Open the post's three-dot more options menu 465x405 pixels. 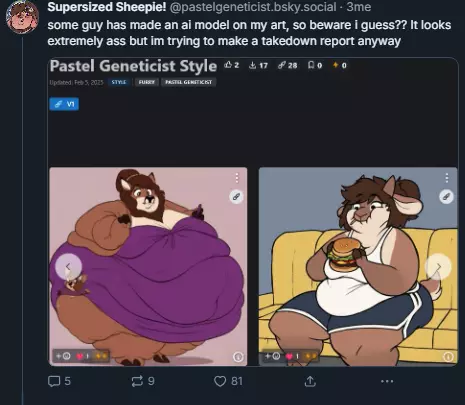tap(387, 381)
